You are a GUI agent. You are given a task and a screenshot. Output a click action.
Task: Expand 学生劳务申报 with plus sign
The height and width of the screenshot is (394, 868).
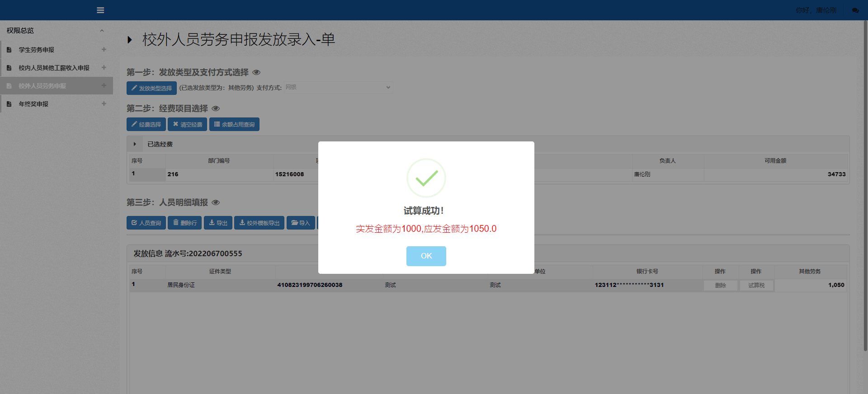tap(104, 50)
